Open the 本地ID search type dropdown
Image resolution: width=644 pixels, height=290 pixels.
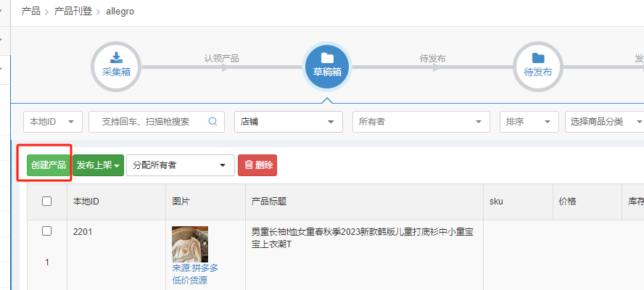click(53, 122)
